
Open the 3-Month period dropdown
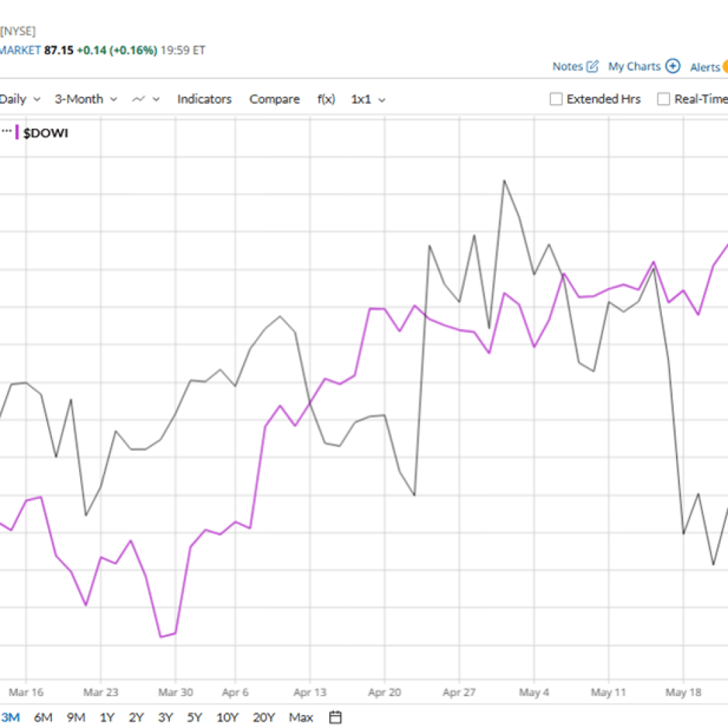86,99
